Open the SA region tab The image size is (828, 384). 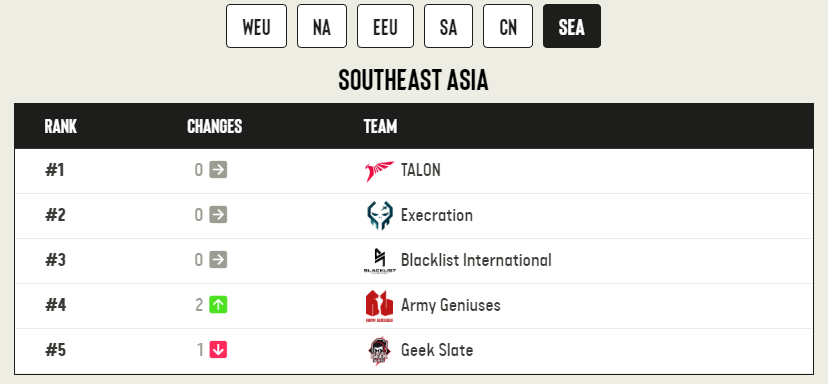448,26
